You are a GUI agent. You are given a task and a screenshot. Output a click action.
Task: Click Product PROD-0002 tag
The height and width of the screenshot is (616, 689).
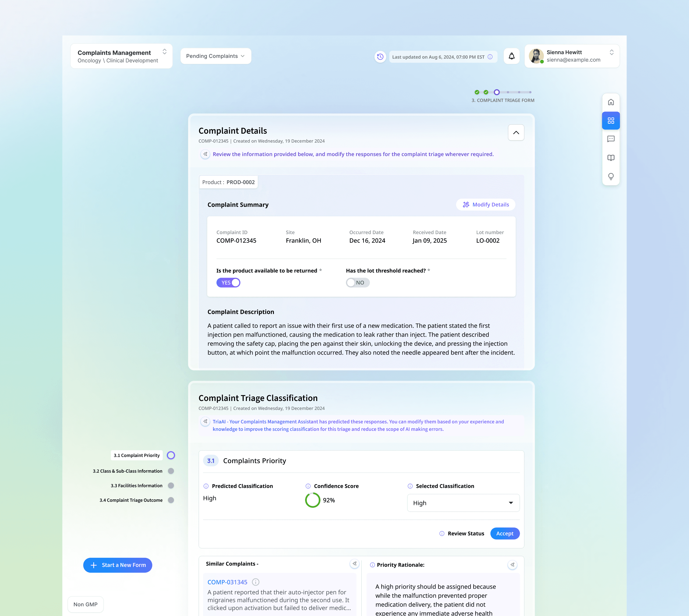(x=228, y=182)
